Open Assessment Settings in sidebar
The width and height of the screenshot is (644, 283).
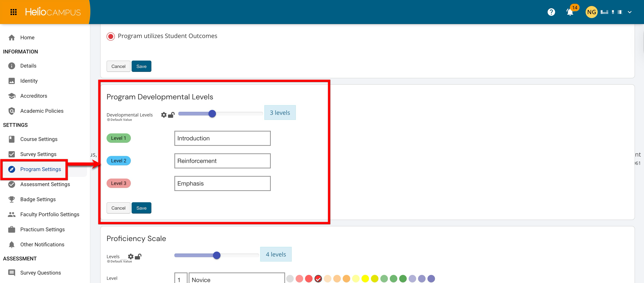coord(45,184)
